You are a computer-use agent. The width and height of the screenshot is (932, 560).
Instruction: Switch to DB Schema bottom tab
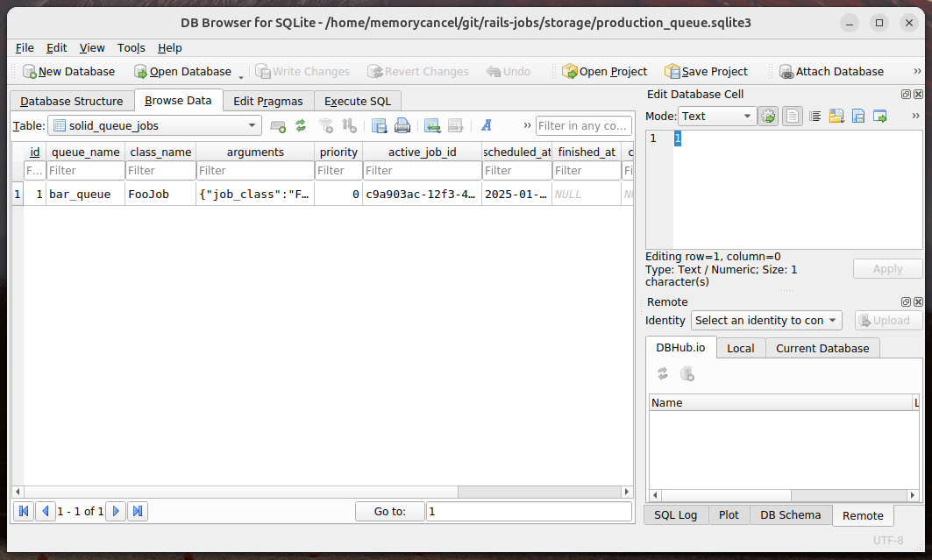[791, 515]
